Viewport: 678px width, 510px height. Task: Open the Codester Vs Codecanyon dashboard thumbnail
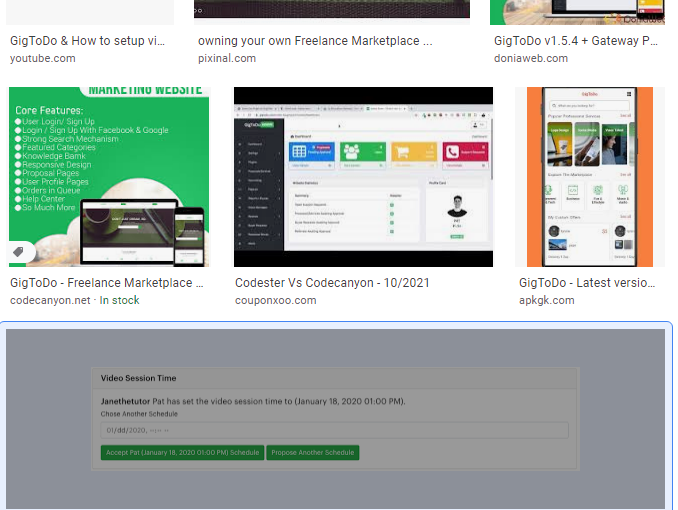click(363, 176)
